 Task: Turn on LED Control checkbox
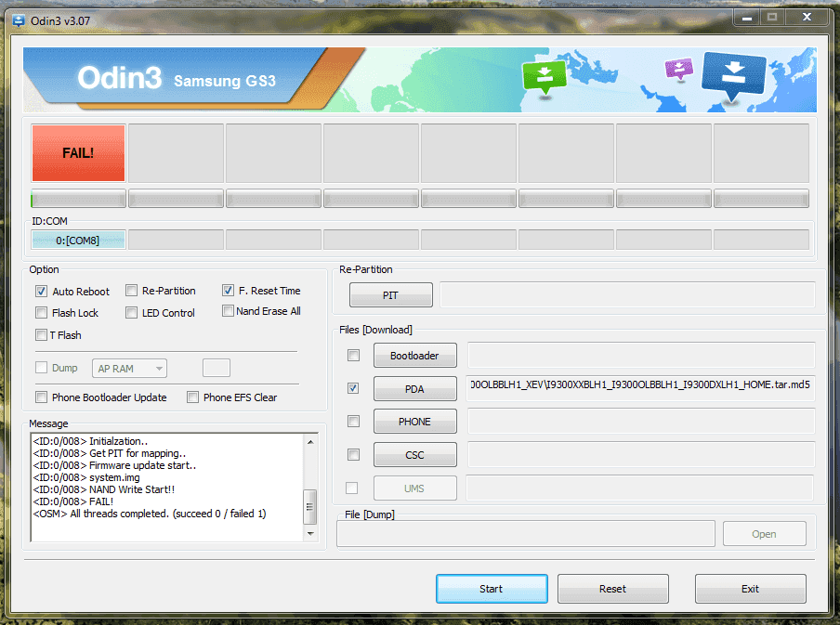click(x=131, y=313)
